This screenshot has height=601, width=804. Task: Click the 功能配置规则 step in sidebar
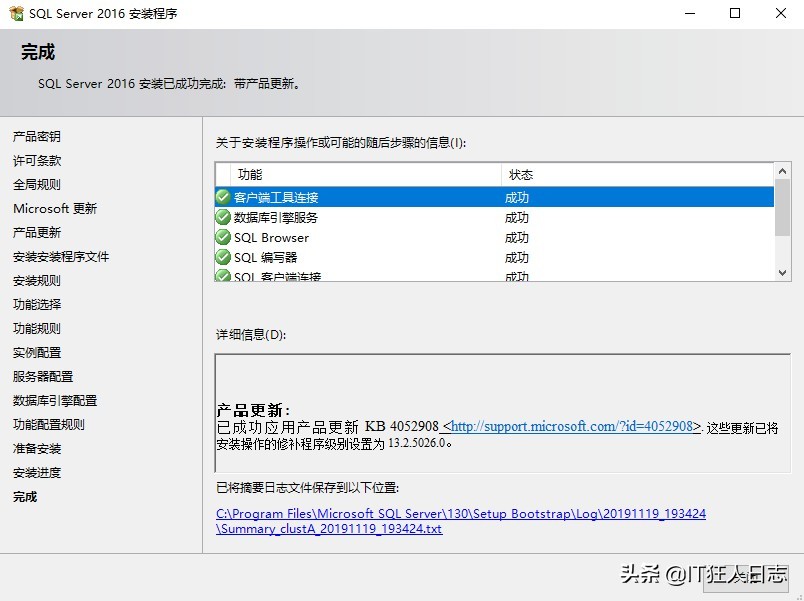click(49, 425)
